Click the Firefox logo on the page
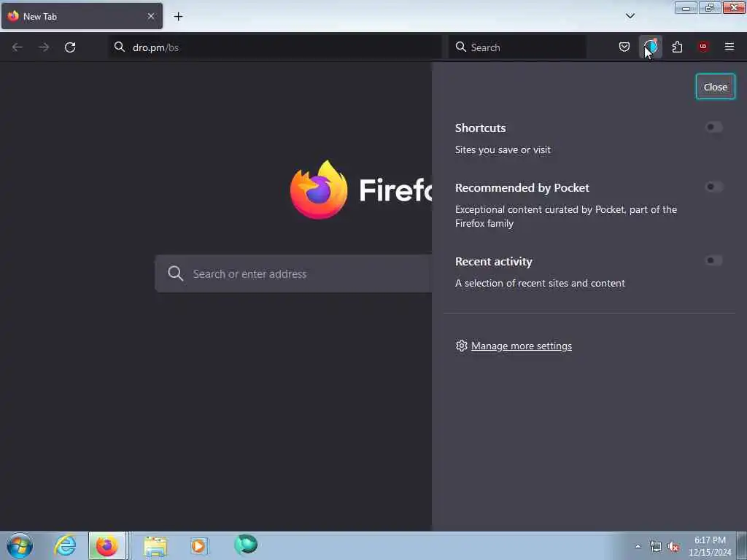The height and width of the screenshot is (560, 747). 319,190
